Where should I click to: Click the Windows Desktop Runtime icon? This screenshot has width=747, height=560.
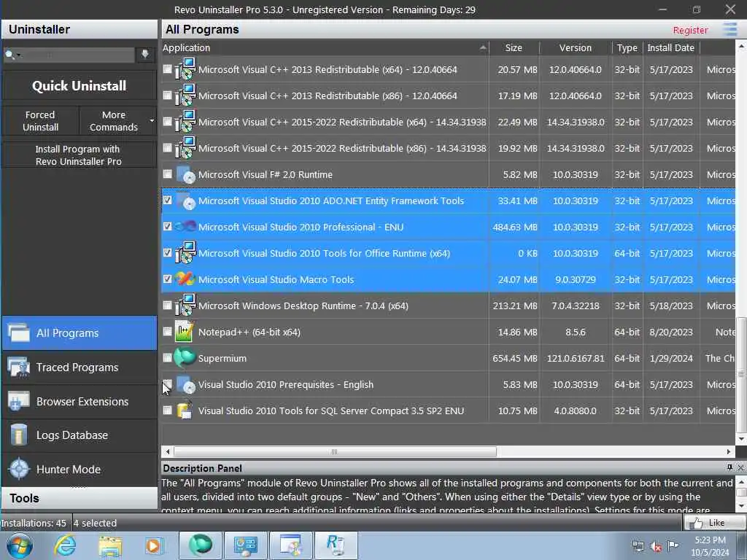point(185,306)
